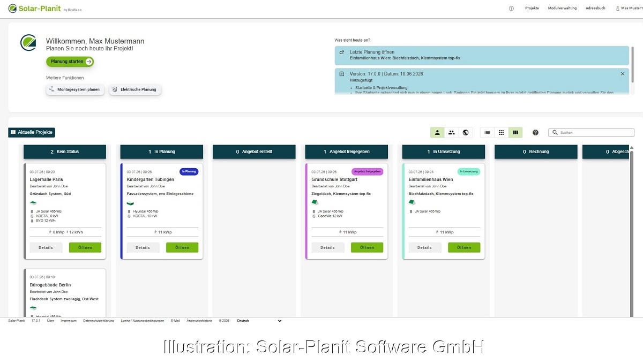The image size is (643, 364).
Task: Click roof system icon on Lagerhalle Paris card
Action: point(33,203)
